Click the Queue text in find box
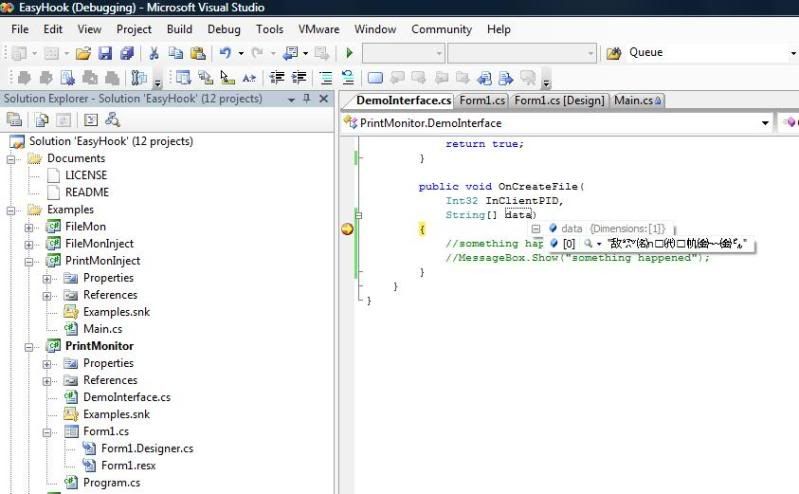 [646, 52]
